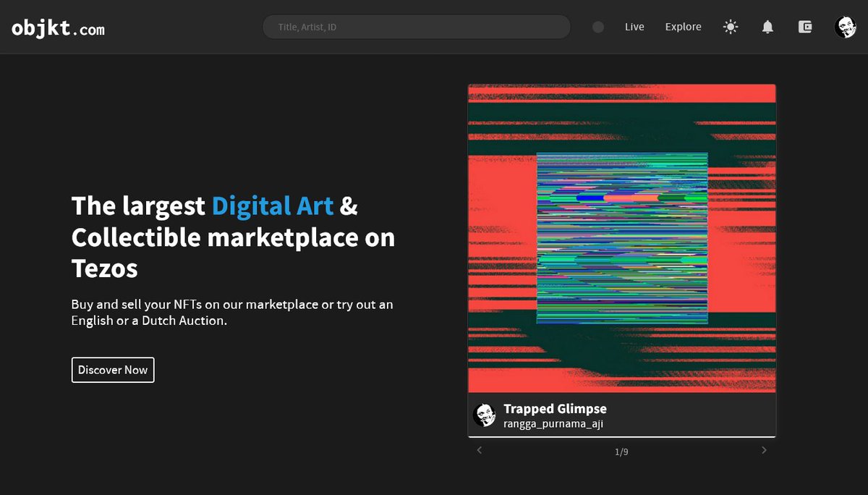Open the Live page
The width and height of the screenshot is (868, 495).
pyautogui.click(x=634, y=27)
